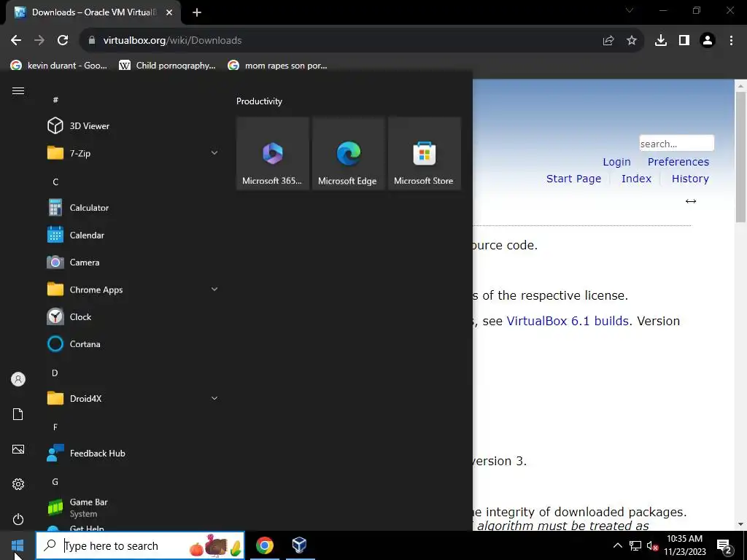Click the muted volume tray icon
The width and height of the screenshot is (747, 560).
tap(652, 545)
